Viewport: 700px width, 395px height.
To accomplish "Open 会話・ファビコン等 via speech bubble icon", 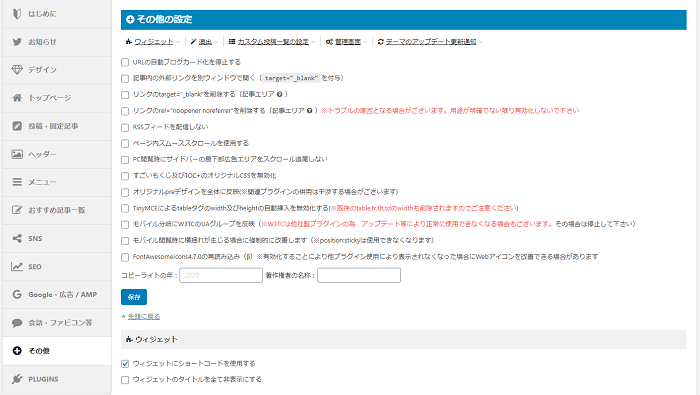I will coord(17,323).
